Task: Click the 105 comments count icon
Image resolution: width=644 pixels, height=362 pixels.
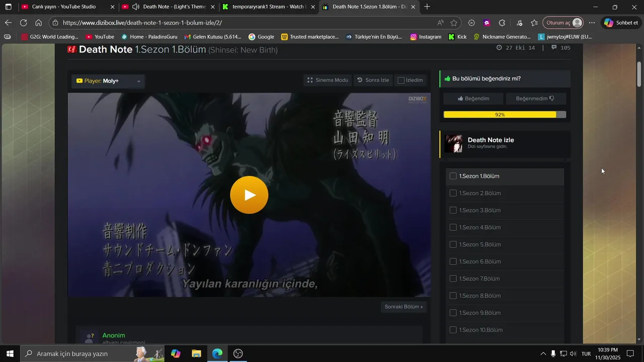Action: [x=554, y=48]
